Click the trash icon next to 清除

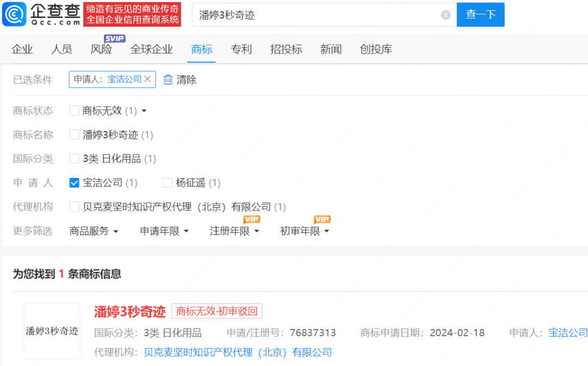tap(168, 79)
